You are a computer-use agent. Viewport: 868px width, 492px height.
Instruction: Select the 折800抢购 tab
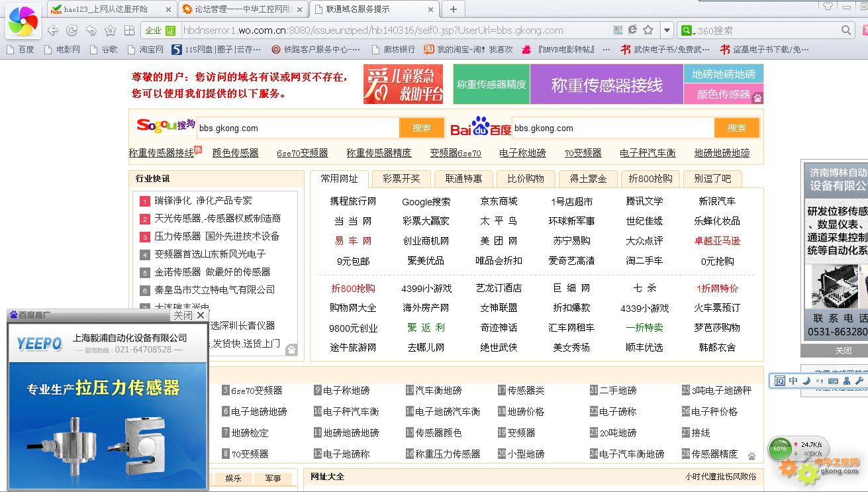pos(650,179)
